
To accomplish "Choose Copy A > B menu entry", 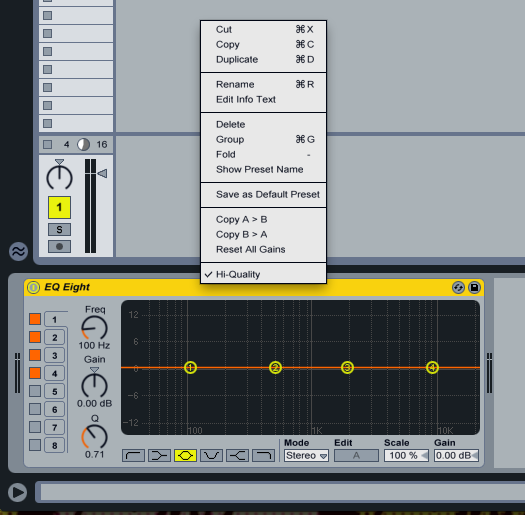I will (264, 219).
